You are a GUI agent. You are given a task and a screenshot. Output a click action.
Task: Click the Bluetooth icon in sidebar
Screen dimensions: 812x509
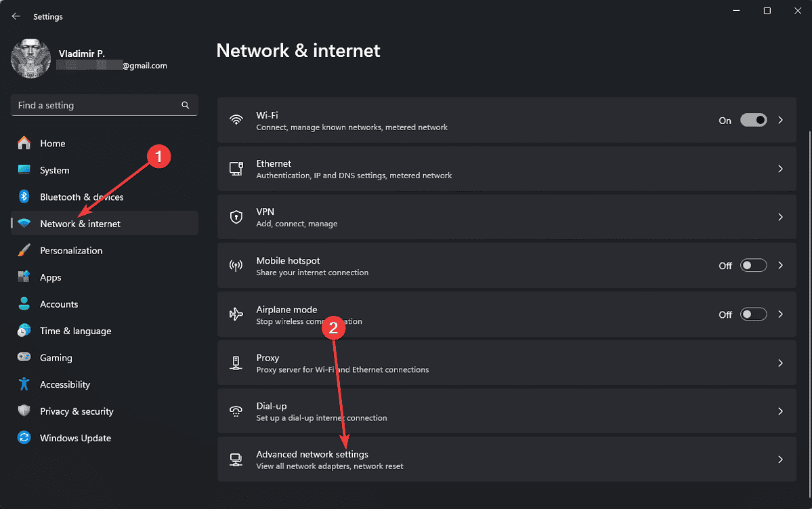[24, 197]
